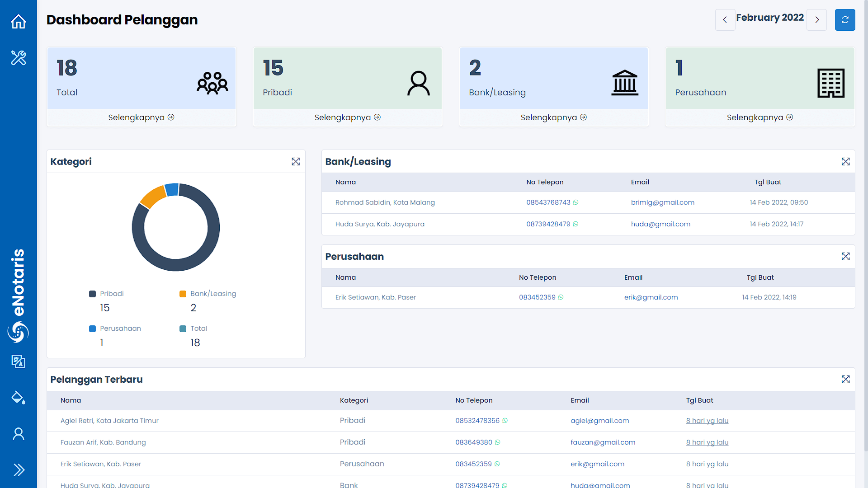Click 'Perusahaan' category cell for Erik Setiawan
868x488 pixels.
(362, 464)
